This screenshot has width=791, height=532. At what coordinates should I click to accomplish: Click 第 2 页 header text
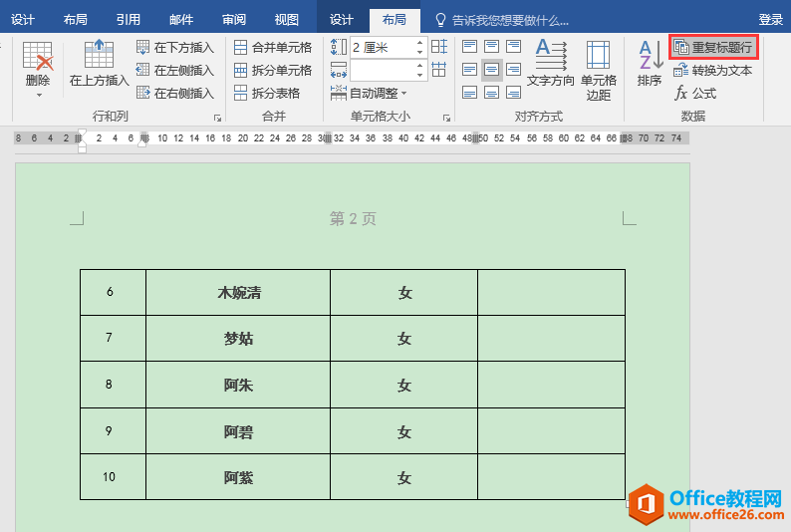point(353,219)
